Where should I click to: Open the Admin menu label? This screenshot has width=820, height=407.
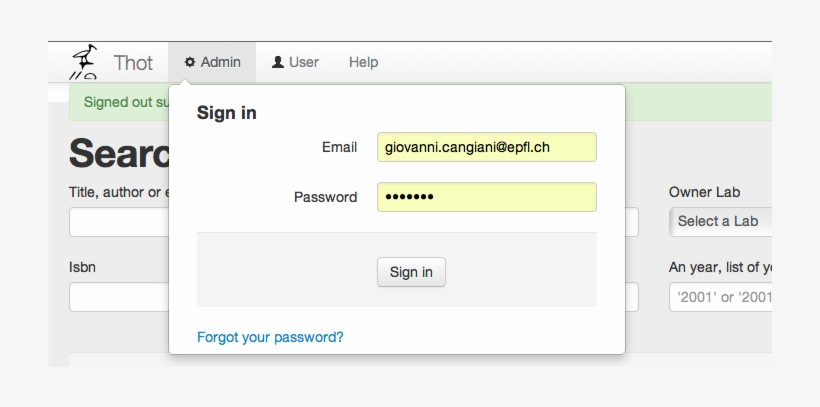pyautogui.click(x=221, y=62)
